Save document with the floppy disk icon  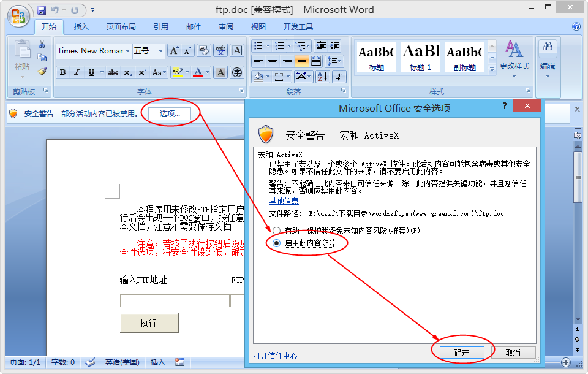coord(42,10)
